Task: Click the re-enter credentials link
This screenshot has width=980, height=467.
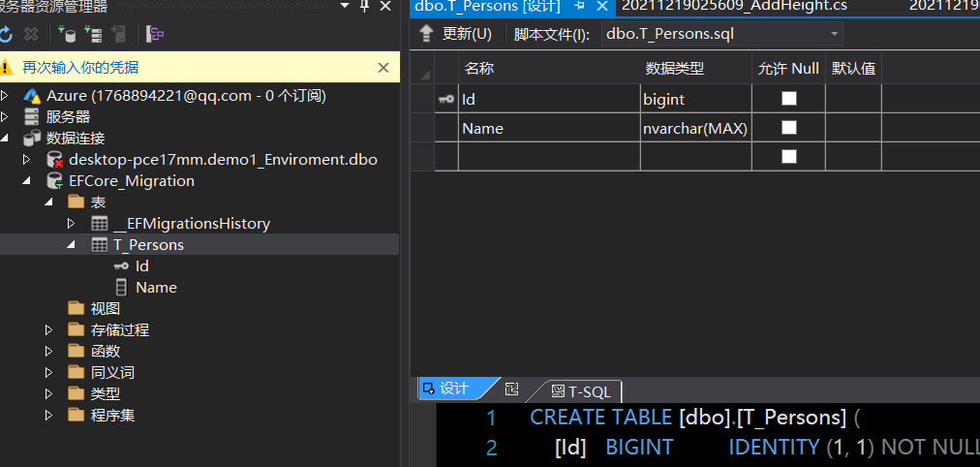Action: (80, 68)
